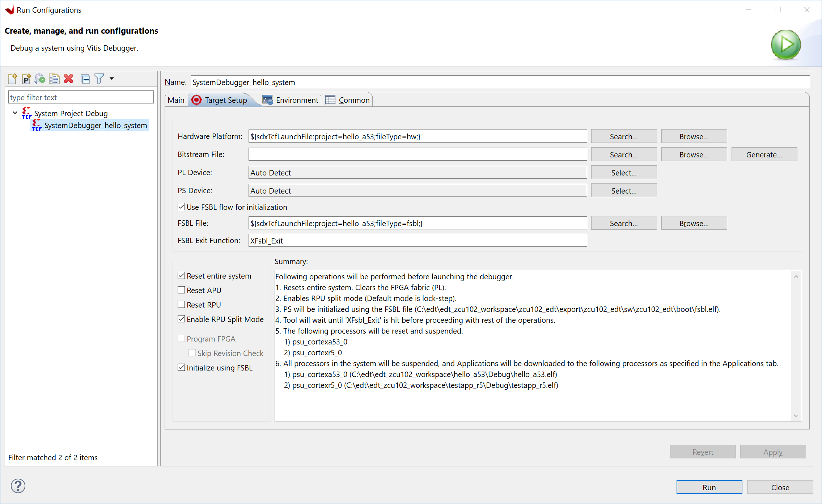This screenshot has width=822, height=504.
Task: Open the Target Setup tab
Action: click(226, 100)
